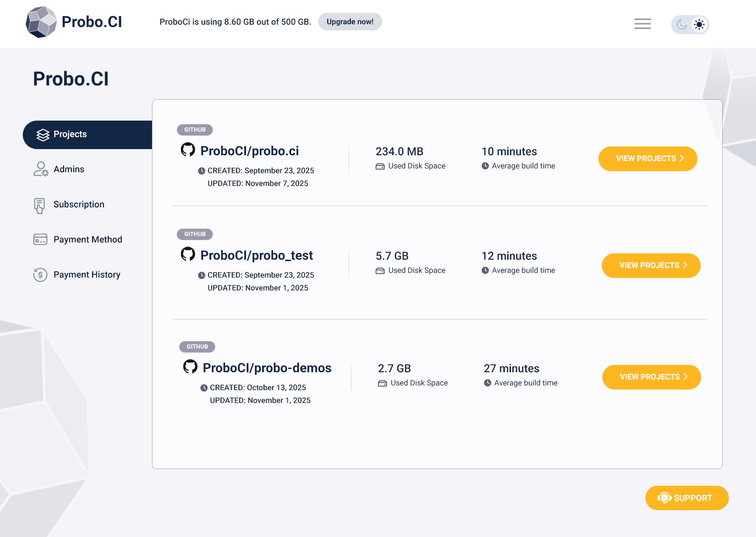
Task: Switch to dark mode via moon icon
Action: [682, 24]
